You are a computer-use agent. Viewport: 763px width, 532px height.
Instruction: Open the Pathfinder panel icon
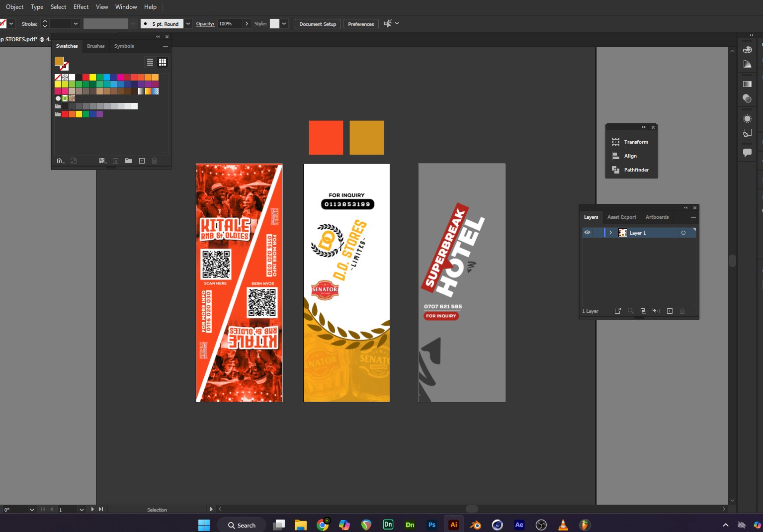click(x=615, y=170)
